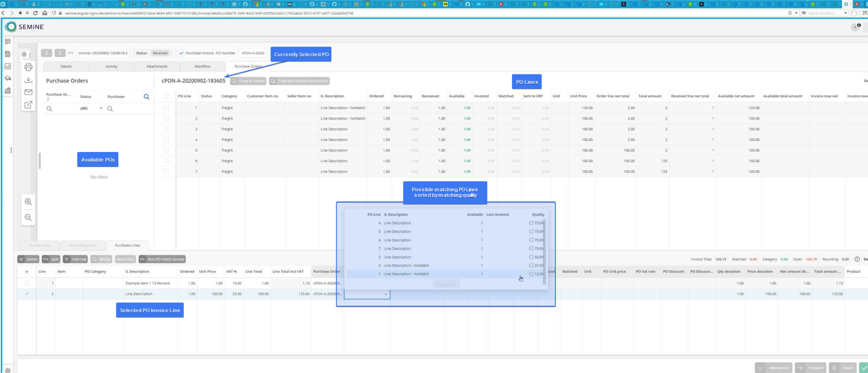Click the envelope email icon
This screenshot has height=373, width=868.
[x=28, y=92]
